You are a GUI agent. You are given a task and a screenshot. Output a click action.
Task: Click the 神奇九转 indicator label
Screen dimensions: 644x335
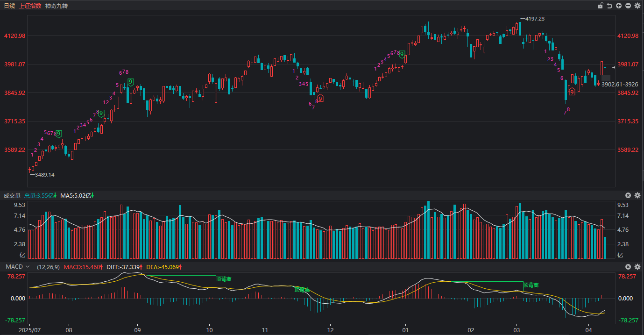pos(57,6)
